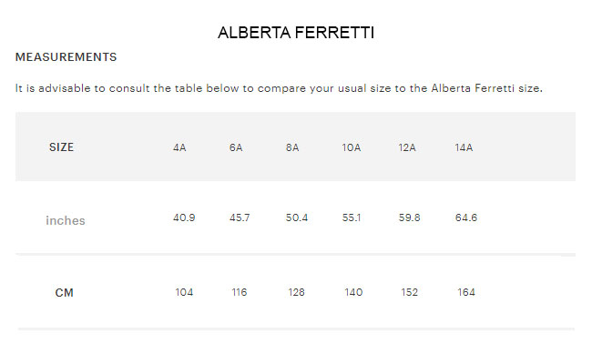Viewport: 592px width, 364px height.
Task: Select the 10A size column
Action: point(352,147)
